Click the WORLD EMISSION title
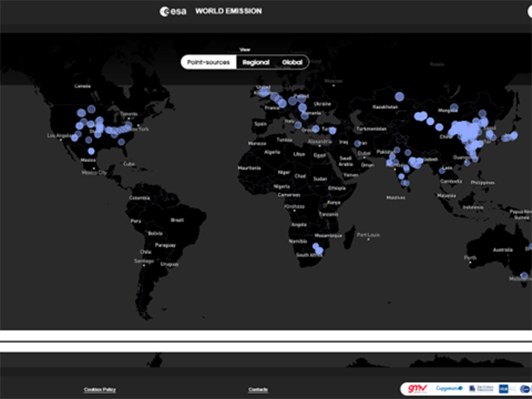Image resolution: width=532 pixels, height=399 pixels. click(x=228, y=11)
